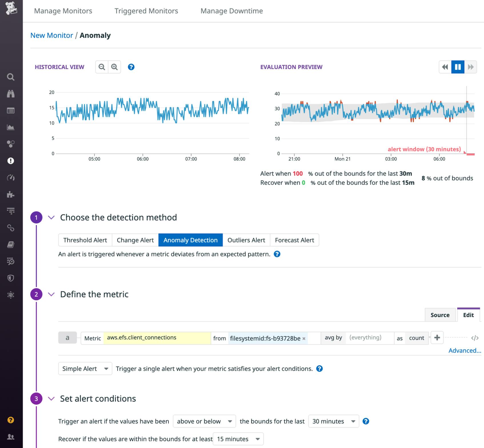Image resolution: width=484 pixels, height=448 pixels.
Task: Zoom in on the Historical View chart
Action: 114,67
